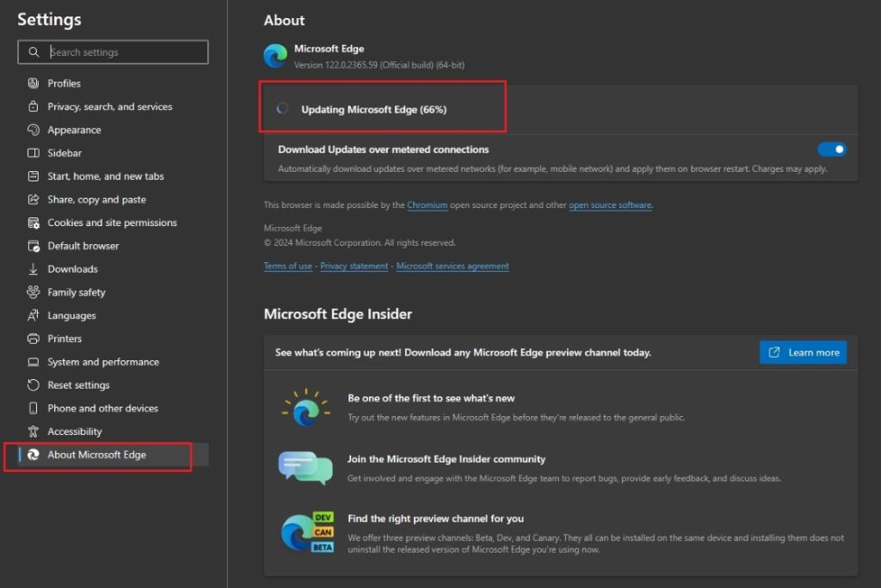Screen dimensions: 881x588
Task: Select About Microsoft Edge in the sidebar
Action: 96,455
